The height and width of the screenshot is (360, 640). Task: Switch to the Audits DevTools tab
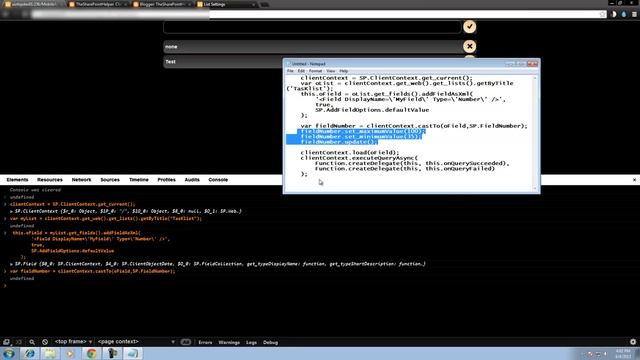point(192,180)
